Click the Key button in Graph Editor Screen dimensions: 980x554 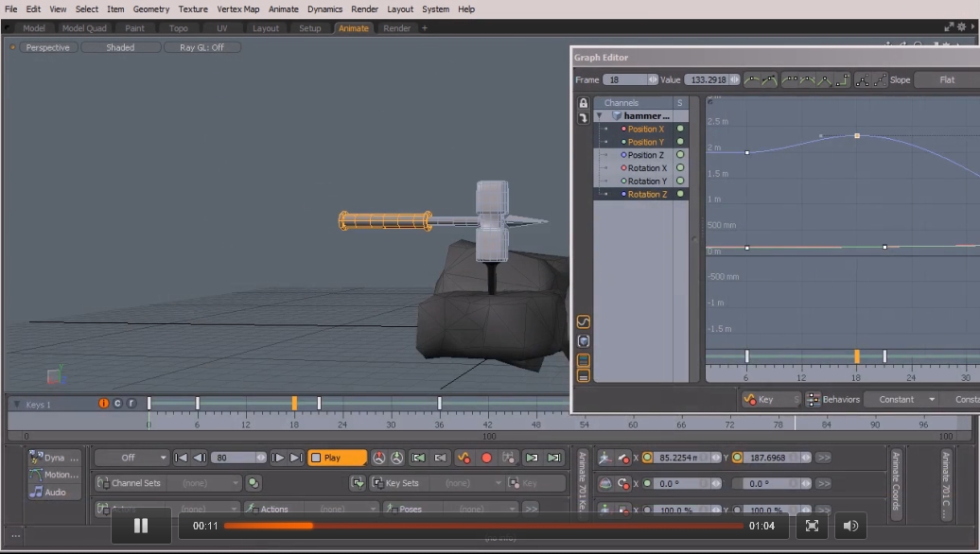click(x=771, y=400)
